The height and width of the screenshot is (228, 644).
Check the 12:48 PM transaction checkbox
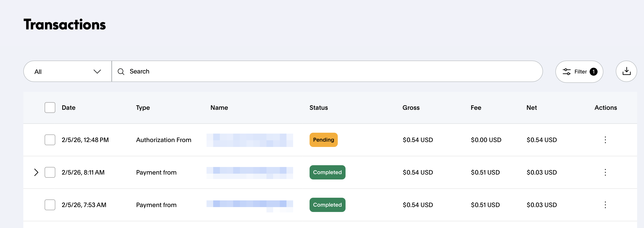tap(50, 140)
